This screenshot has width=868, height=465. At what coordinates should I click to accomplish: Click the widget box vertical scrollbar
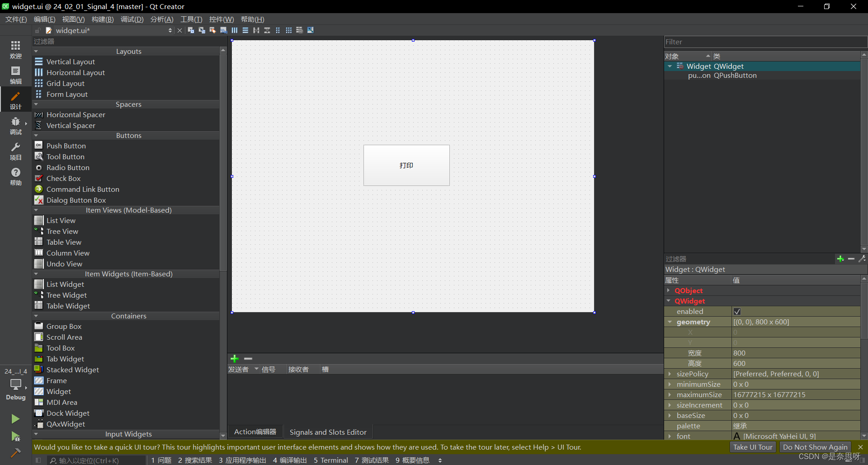coord(223,163)
